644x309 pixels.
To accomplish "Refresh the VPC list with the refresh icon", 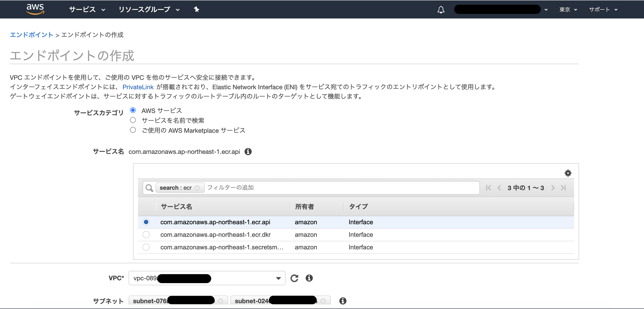I will click(x=294, y=278).
